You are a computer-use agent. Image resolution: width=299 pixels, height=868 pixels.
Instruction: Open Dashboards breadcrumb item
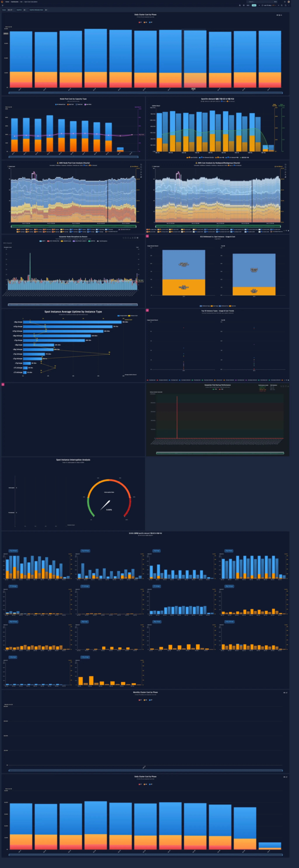[x=15, y=2]
